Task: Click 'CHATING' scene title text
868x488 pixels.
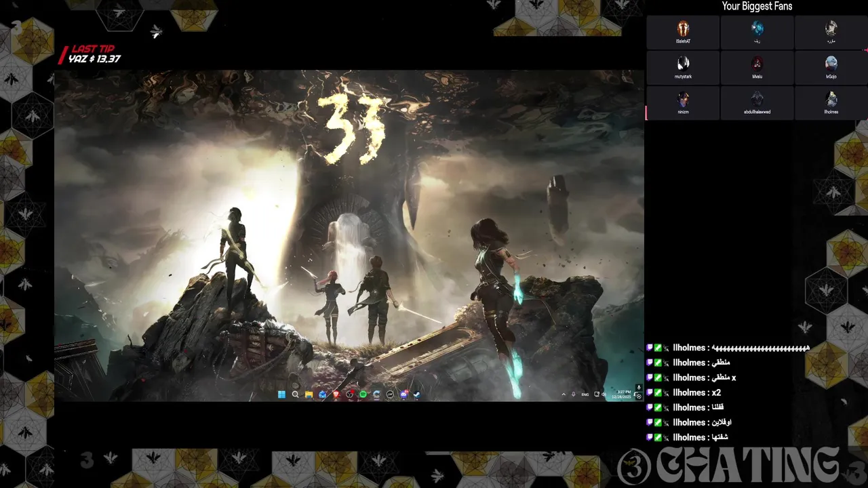Action: [x=747, y=465]
